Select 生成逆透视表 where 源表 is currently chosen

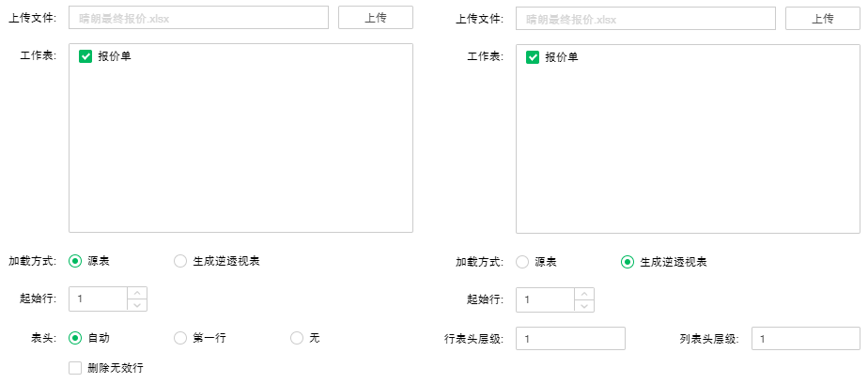coord(180,261)
